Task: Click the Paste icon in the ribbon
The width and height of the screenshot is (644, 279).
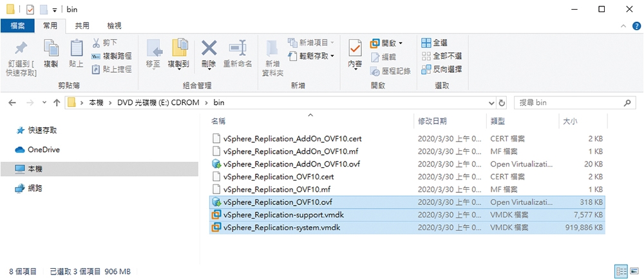Action: [x=77, y=49]
